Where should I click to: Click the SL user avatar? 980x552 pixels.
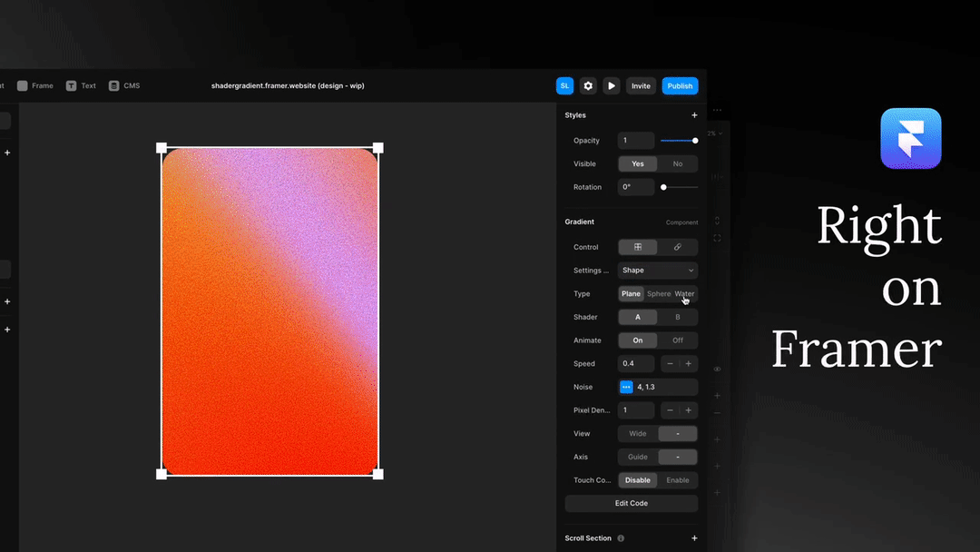[x=564, y=85]
